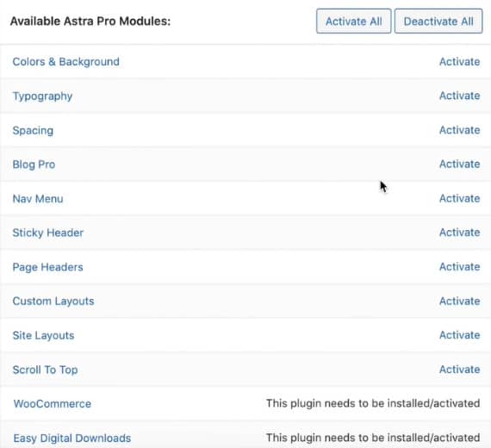Activate the Blog Pro module
The image size is (491, 448).
click(x=459, y=164)
